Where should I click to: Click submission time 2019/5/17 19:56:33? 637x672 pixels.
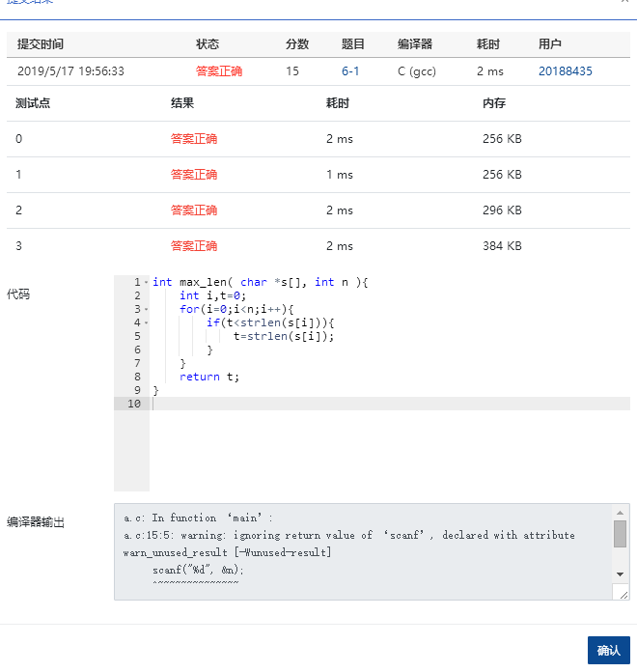[70, 71]
